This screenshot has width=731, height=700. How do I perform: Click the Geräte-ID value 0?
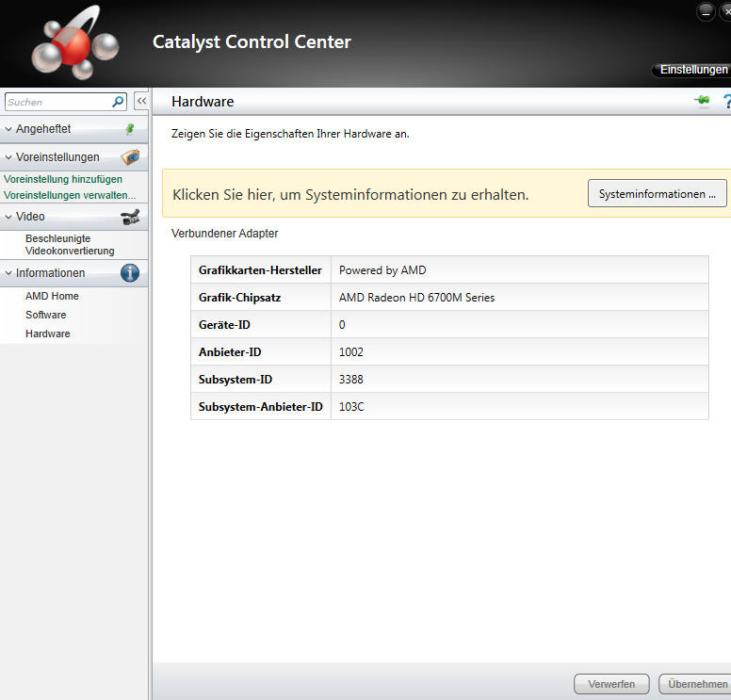[x=342, y=325]
